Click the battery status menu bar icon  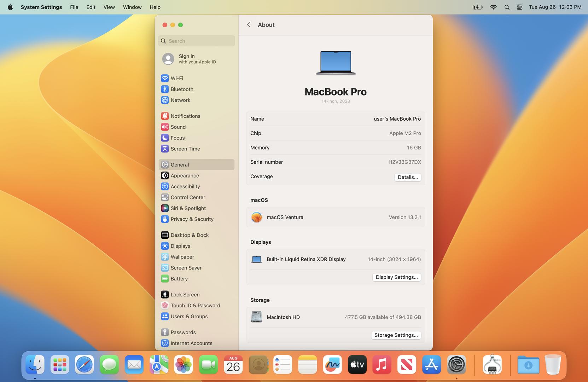478,7
